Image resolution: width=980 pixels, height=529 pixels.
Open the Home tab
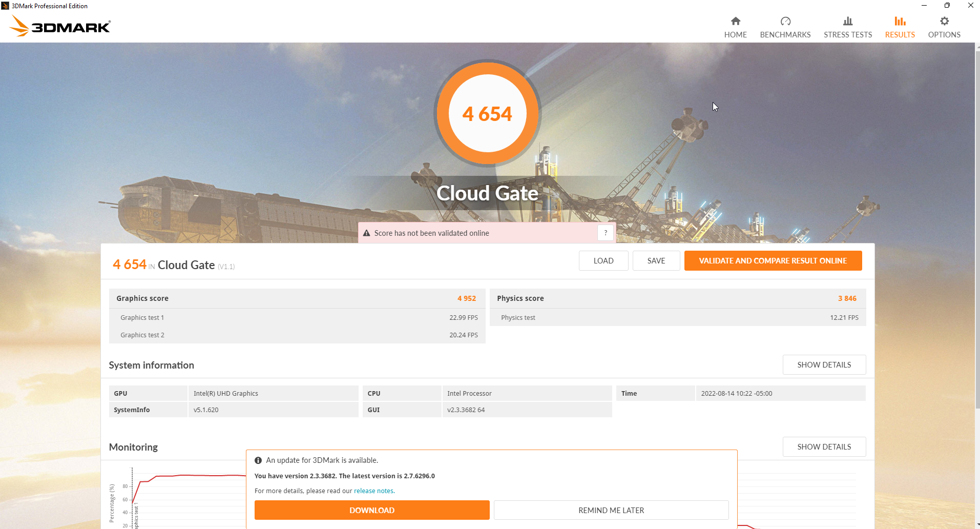pos(735,28)
